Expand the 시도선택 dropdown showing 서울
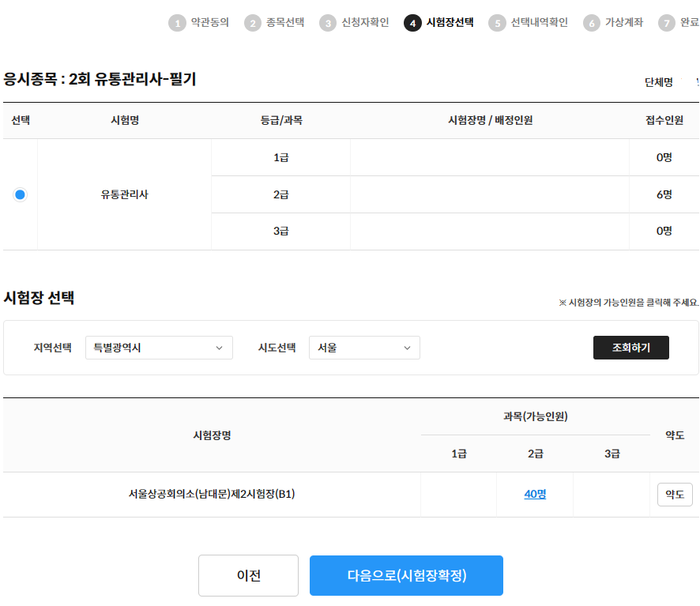The height and width of the screenshot is (606, 700). point(364,348)
